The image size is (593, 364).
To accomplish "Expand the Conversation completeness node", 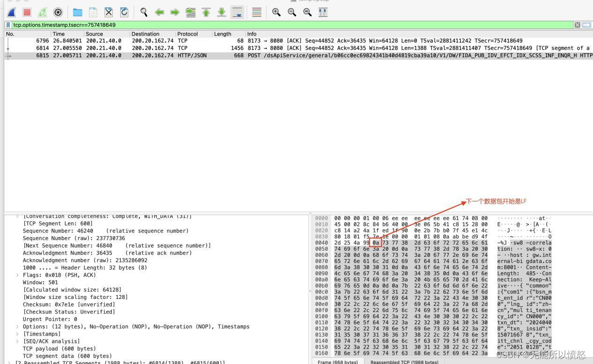I will point(18,216).
